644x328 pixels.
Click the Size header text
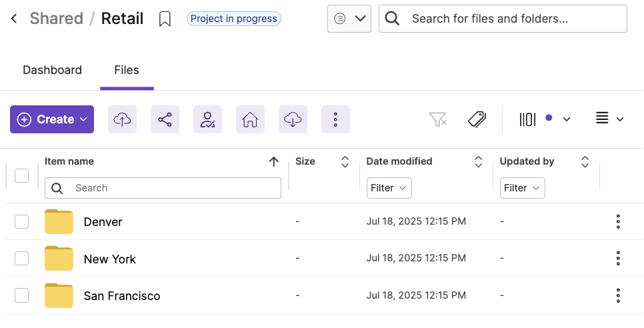click(x=305, y=161)
